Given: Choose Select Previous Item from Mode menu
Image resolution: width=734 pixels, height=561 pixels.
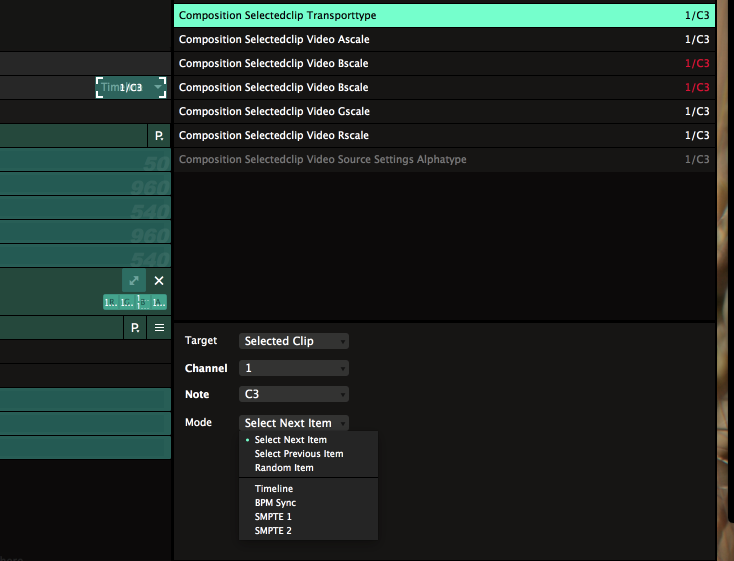Looking at the screenshot, I should pyautogui.click(x=299, y=454).
